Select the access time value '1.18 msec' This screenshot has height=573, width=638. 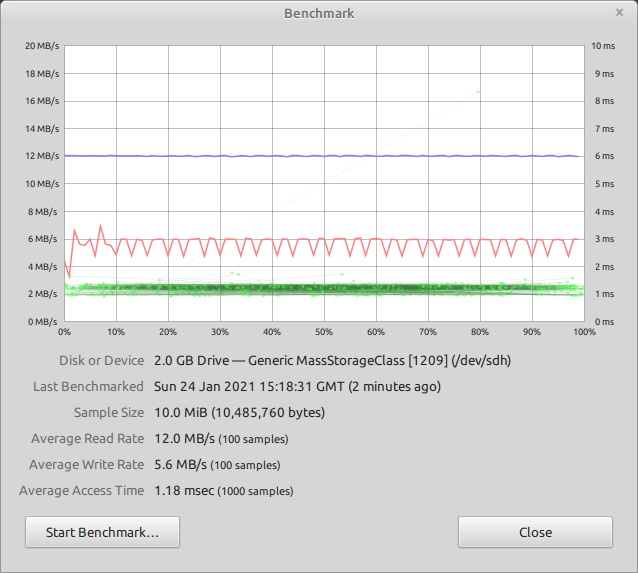[x=184, y=490]
